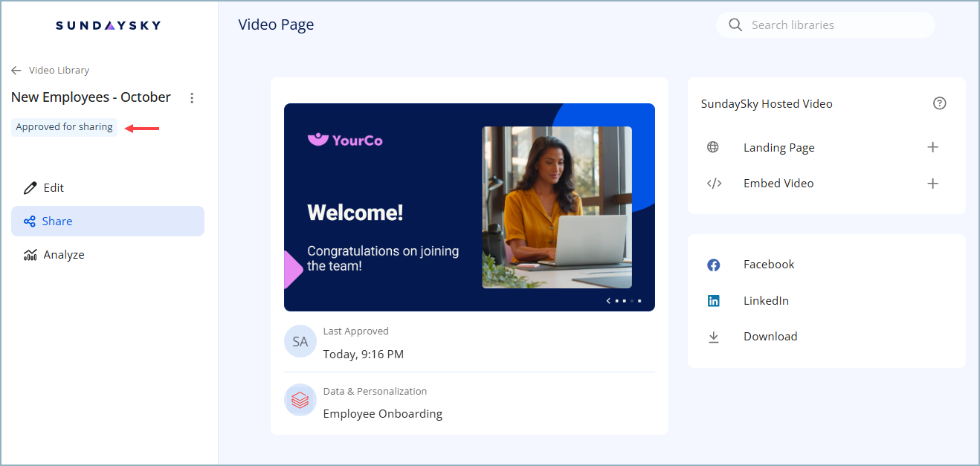Viewport: 980px width, 466px height.
Task: Click the help question mark icon
Action: 939,103
